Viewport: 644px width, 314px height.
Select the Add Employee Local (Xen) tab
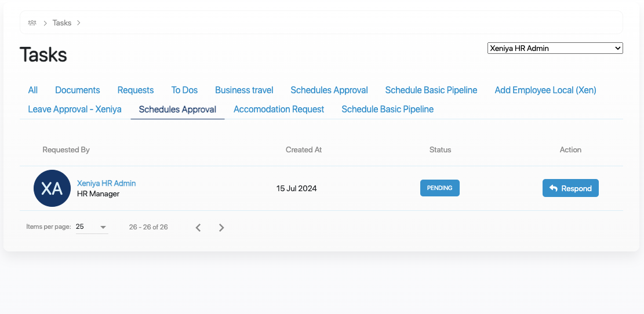545,90
